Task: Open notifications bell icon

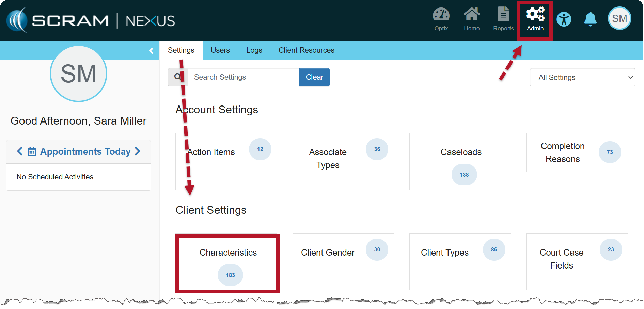Action: click(590, 19)
